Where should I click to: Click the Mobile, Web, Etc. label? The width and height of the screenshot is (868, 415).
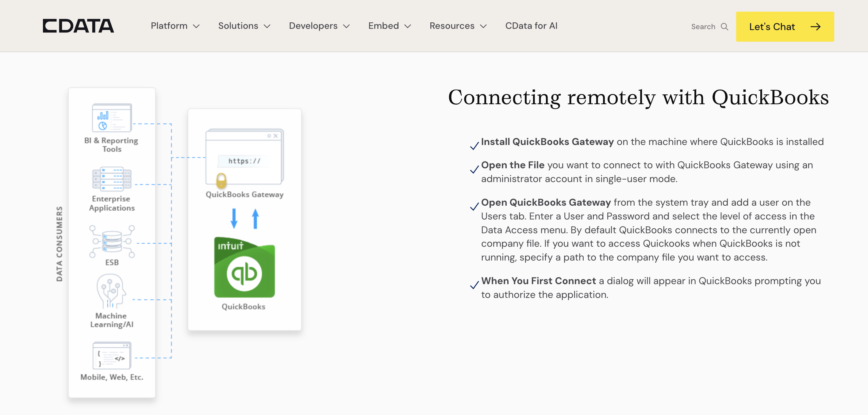coord(112,377)
